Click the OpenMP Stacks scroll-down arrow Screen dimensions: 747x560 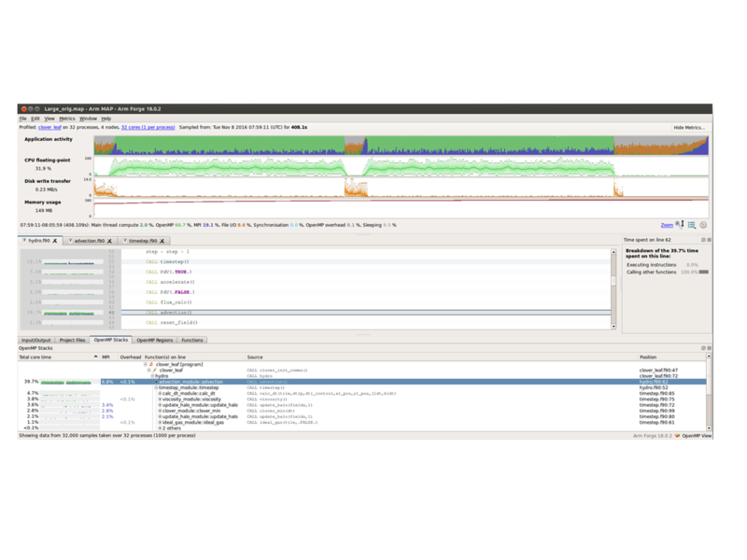pos(709,428)
